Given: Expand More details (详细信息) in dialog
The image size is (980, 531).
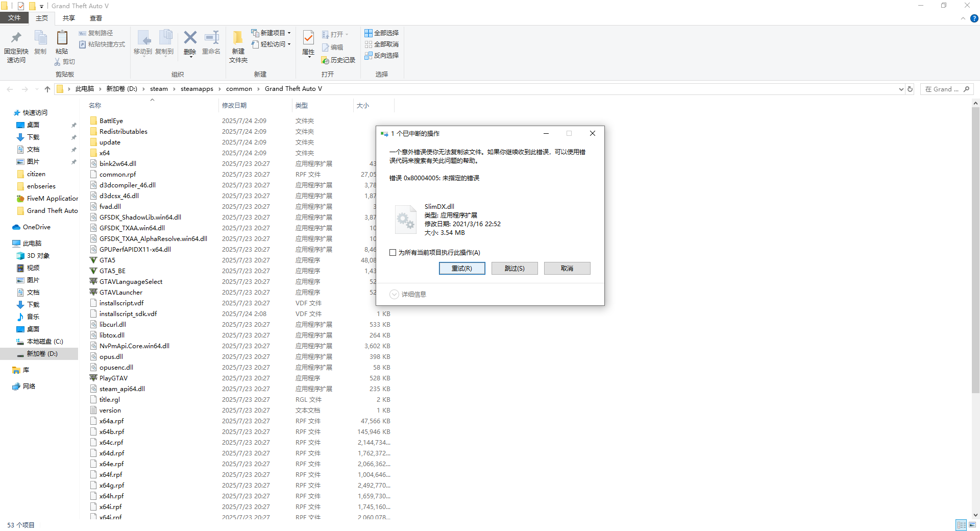Looking at the screenshot, I should pyautogui.click(x=408, y=295).
